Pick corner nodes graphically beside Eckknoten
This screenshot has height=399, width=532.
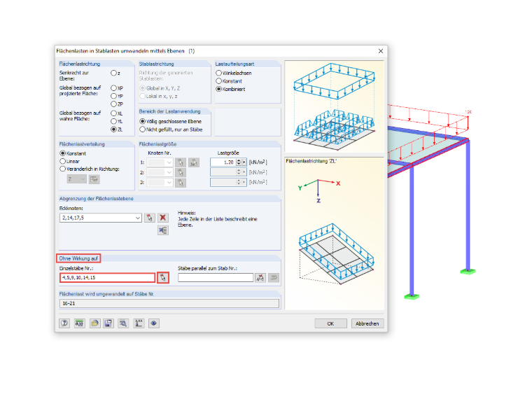click(150, 218)
